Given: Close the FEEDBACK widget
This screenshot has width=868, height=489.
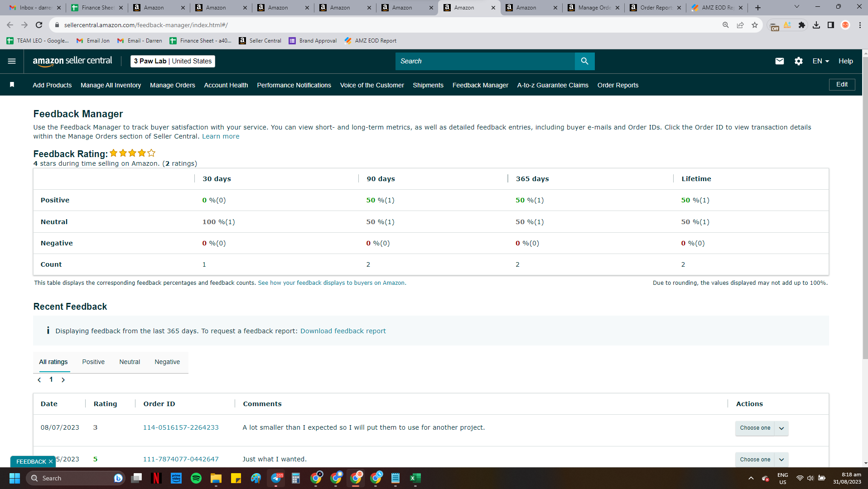Looking at the screenshot, I should 51,461.
